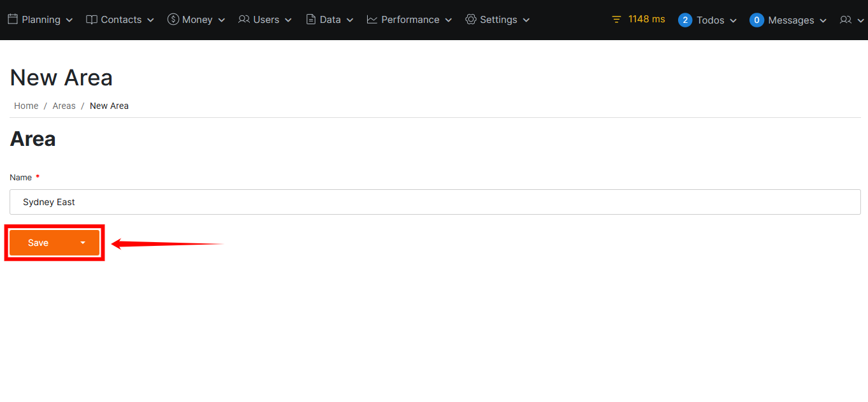868x402 pixels.
Task: Open the Planning menu
Action: coord(41,20)
